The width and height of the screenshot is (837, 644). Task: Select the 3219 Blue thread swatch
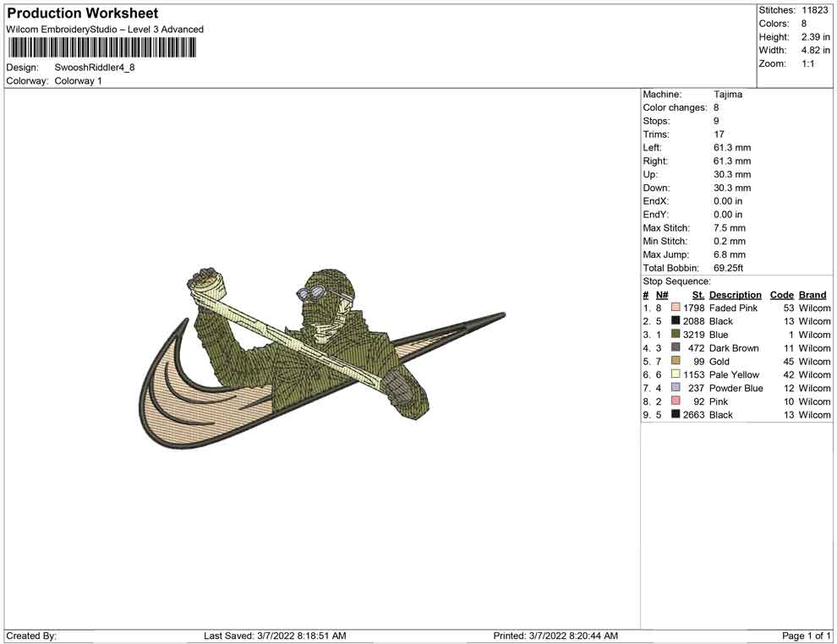676,334
